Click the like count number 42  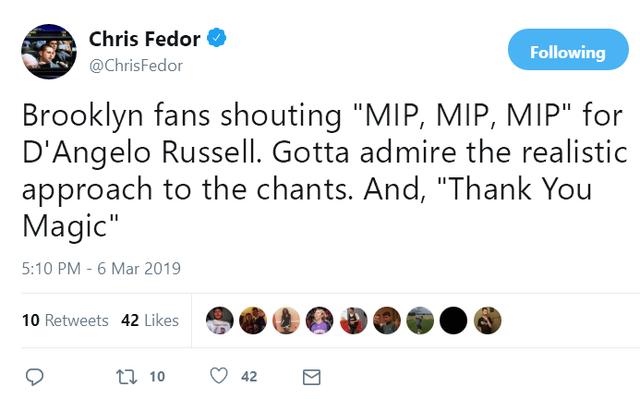(249, 377)
